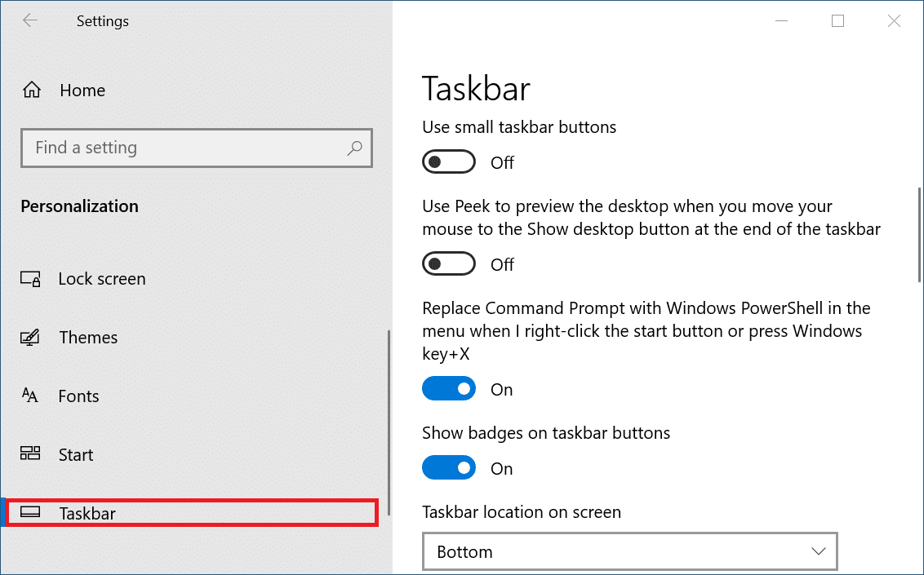Click the Fonts icon
924x575 pixels.
point(30,396)
